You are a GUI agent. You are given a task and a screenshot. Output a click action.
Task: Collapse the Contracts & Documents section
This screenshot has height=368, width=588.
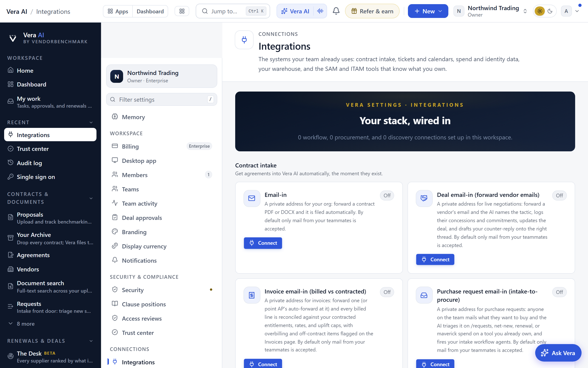tap(91, 198)
